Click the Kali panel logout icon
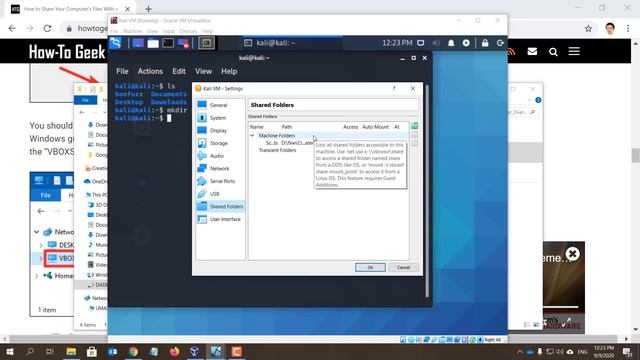The width and height of the screenshot is (640, 360). pos(500,43)
